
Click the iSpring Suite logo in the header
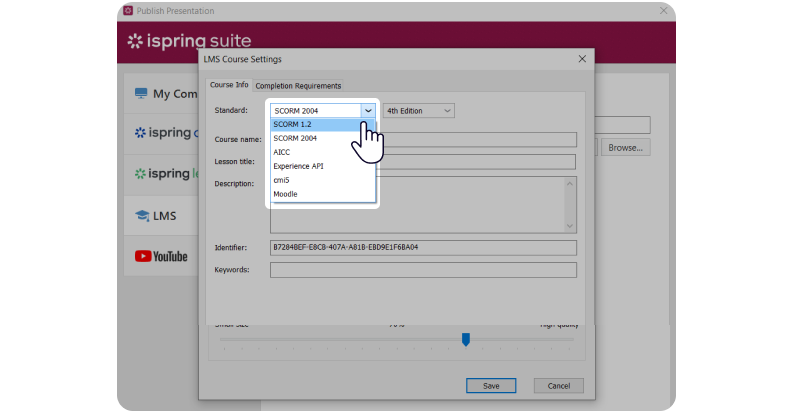click(189, 41)
